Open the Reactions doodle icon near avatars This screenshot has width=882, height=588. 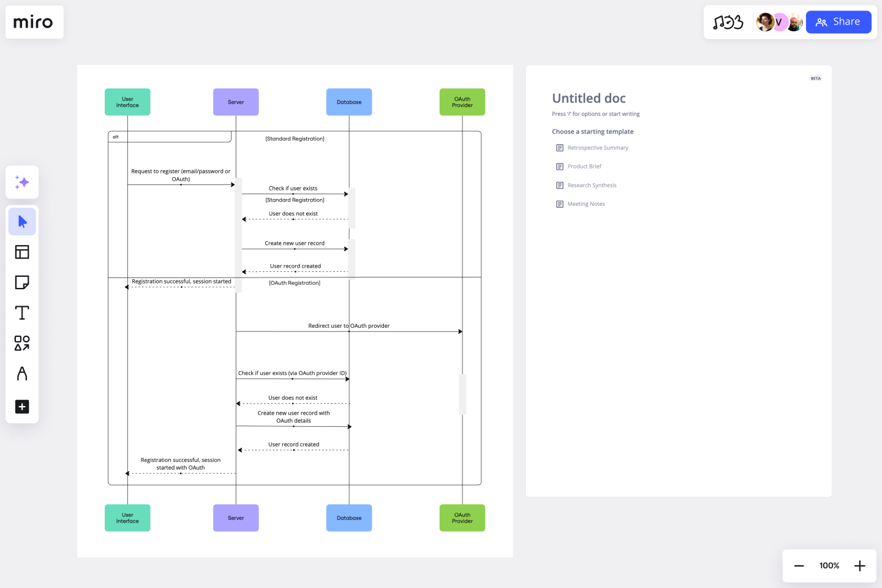728,22
